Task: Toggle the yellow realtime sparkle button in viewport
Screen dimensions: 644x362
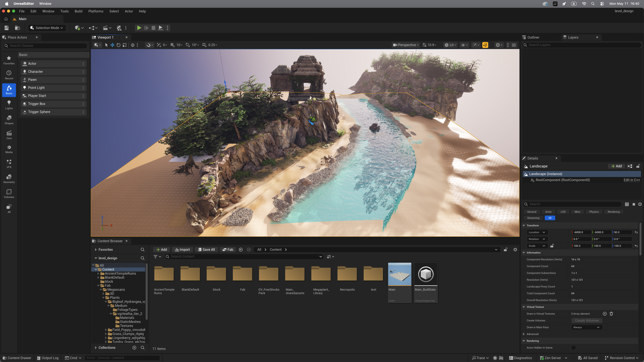Action: point(485,45)
